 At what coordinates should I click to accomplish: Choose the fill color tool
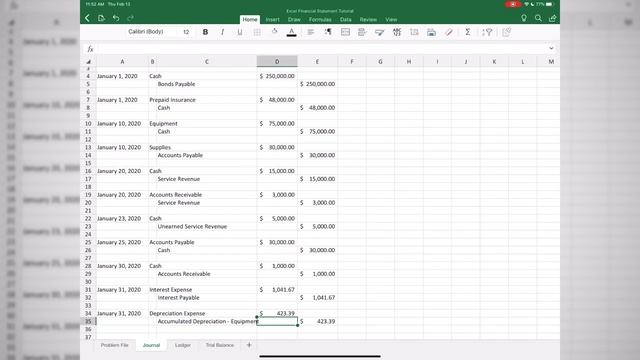pyautogui.click(x=274, y=32)
